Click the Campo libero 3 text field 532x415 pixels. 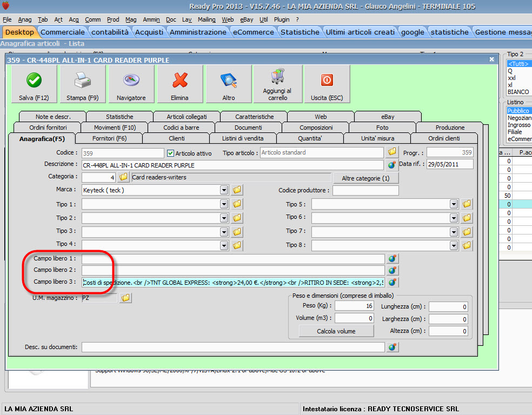[233, 283]
